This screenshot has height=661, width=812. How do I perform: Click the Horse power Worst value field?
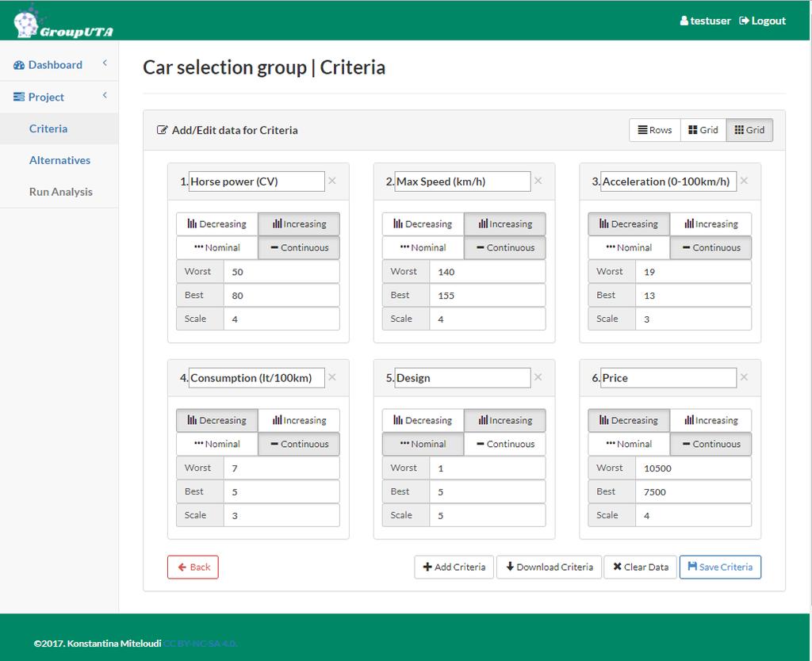tap(282, 271)
